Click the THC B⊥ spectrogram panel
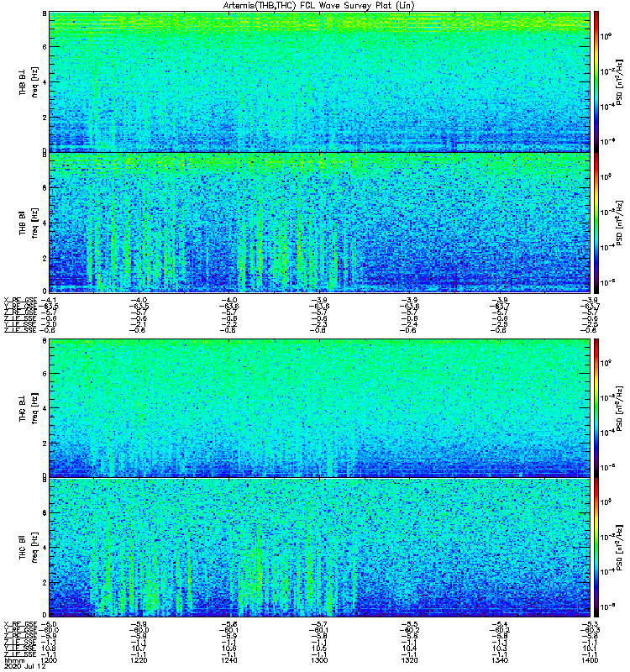The height and width of the screenshot is (672, 630). [319, 408]
